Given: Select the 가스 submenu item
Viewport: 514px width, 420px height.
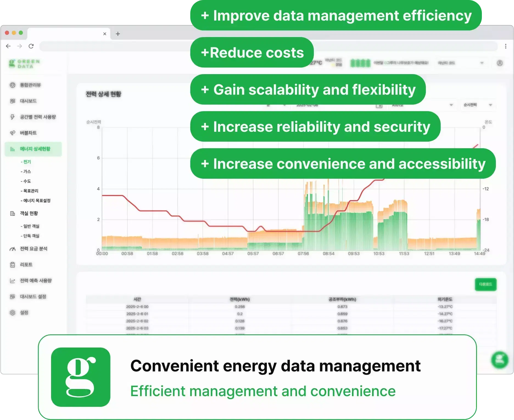Looking at the screenshot, I should click(x=26, y=172).
